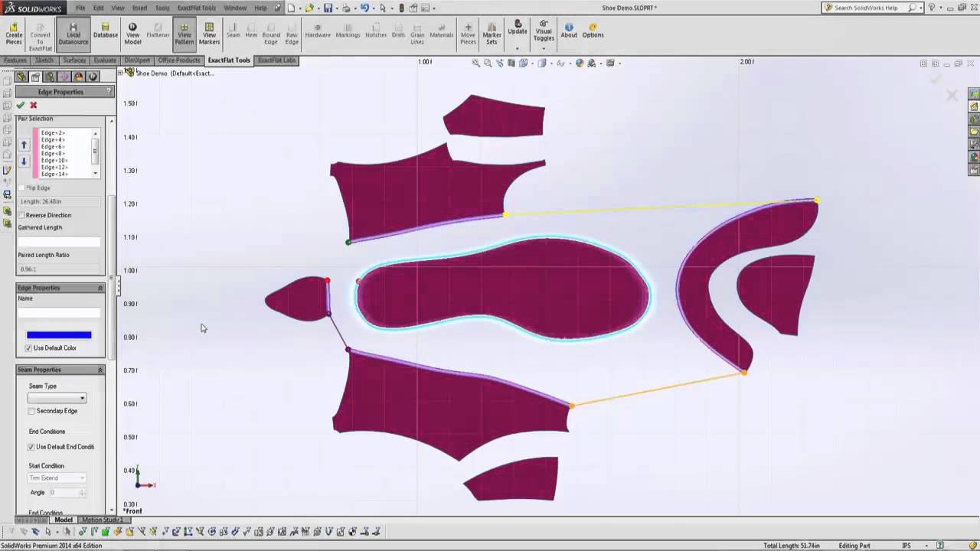Select the Drills tool

pyautogui.click(x=398, y=31)
